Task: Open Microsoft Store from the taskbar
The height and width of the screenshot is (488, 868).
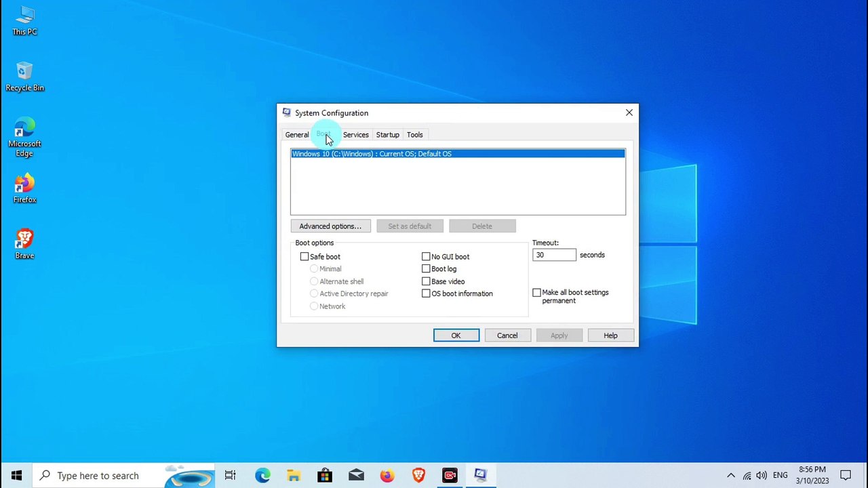Action: [x=325, y=475]
